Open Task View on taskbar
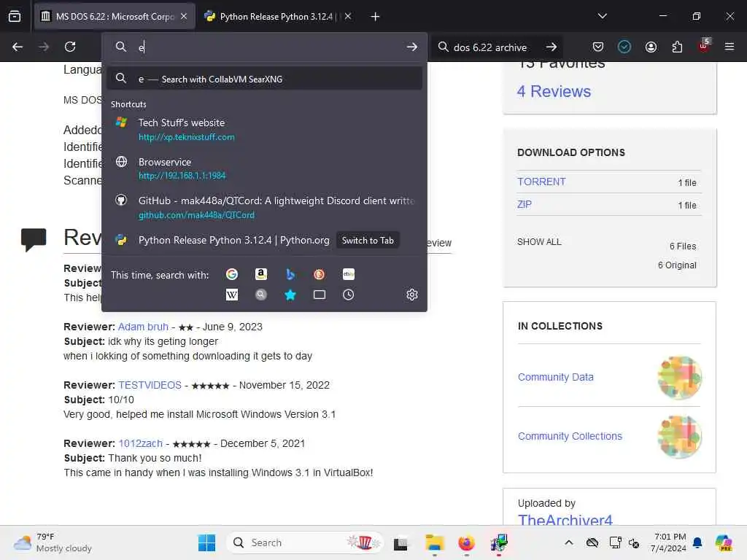 400,542
